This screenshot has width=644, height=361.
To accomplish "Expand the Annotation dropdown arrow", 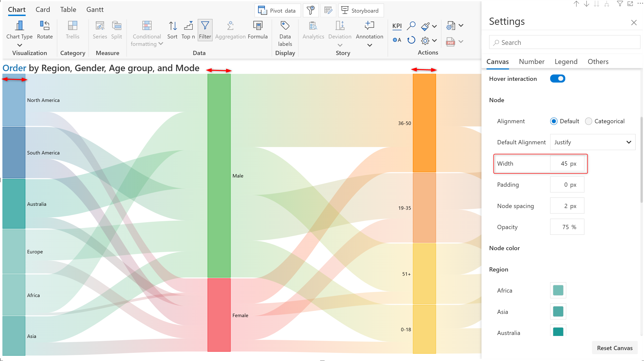I will 369,45.
